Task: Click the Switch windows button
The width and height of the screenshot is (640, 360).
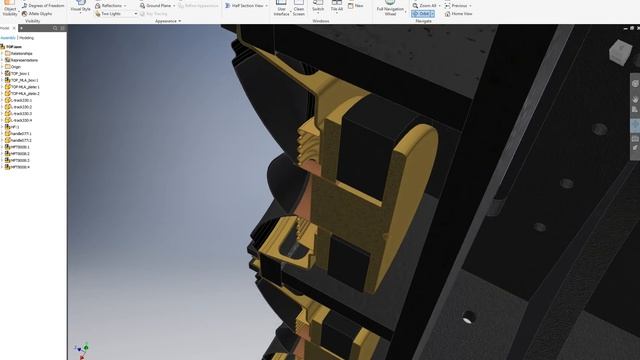Action: (318, 6)
